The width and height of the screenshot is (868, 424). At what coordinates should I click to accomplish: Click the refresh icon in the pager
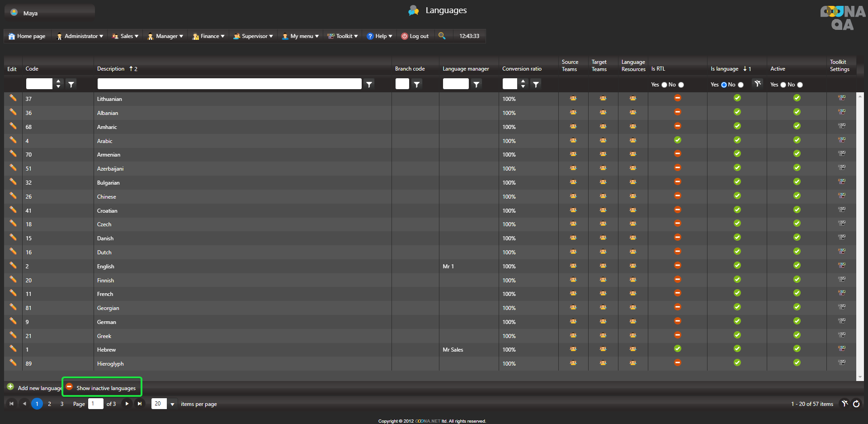click(856, 404)
